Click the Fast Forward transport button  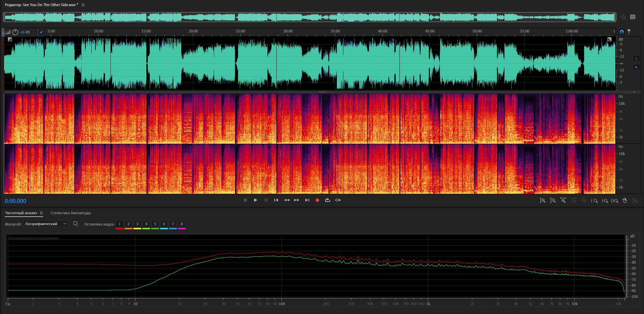pos(297,200)
